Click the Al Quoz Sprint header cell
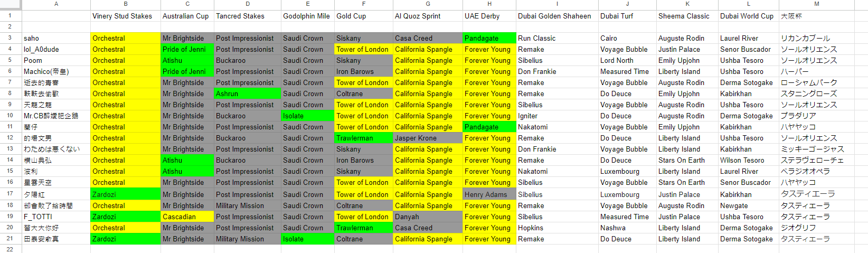The width and height of the screenshot is (868, 253). coord(427,16)
